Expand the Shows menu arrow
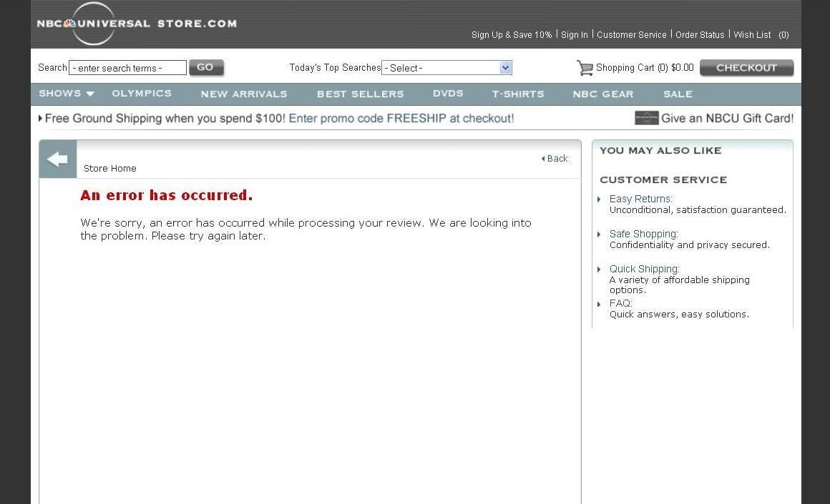 coord(90,94)
